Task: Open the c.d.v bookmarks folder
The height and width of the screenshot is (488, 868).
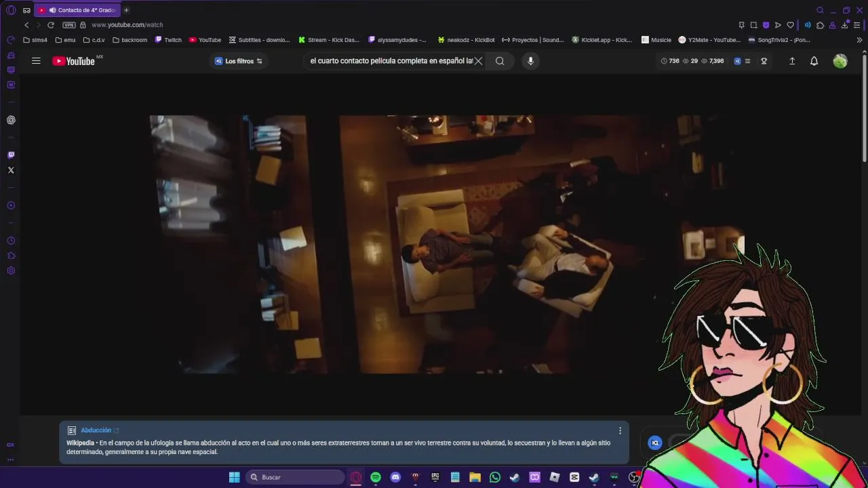Action: [94, 40]
